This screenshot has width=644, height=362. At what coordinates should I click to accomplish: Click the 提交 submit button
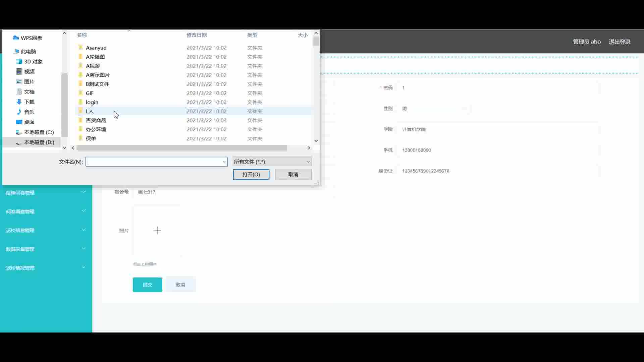(147, 285)
